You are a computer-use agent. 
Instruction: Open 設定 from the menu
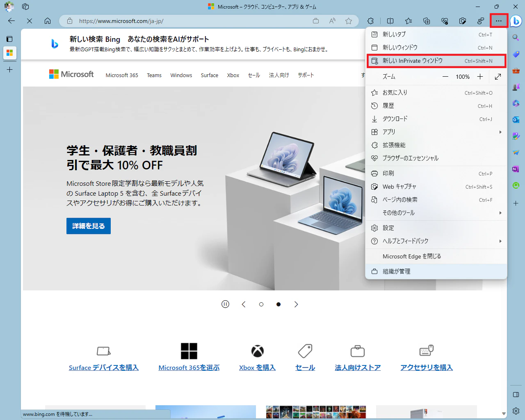436,228
